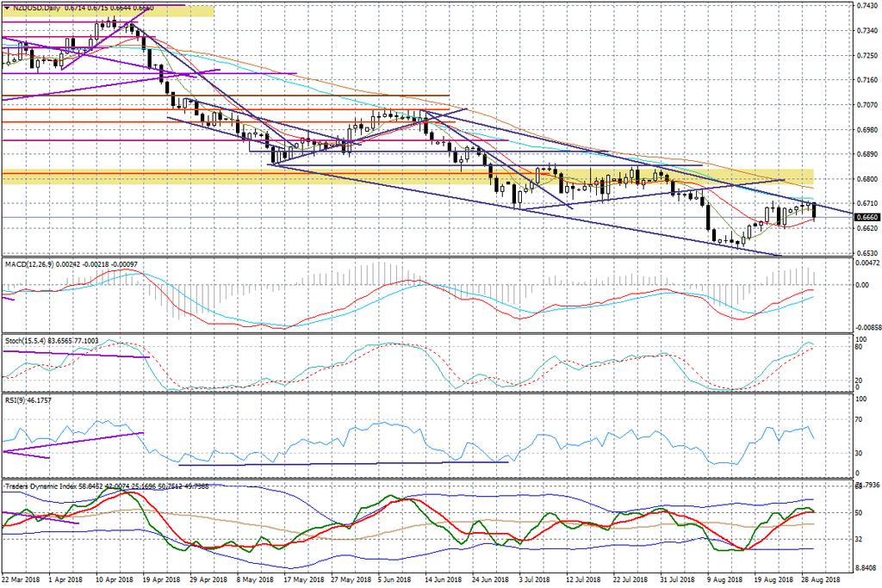Click the 30 level on RSI scale
Screen dimensions: 882x588
[x=859, y=453]
